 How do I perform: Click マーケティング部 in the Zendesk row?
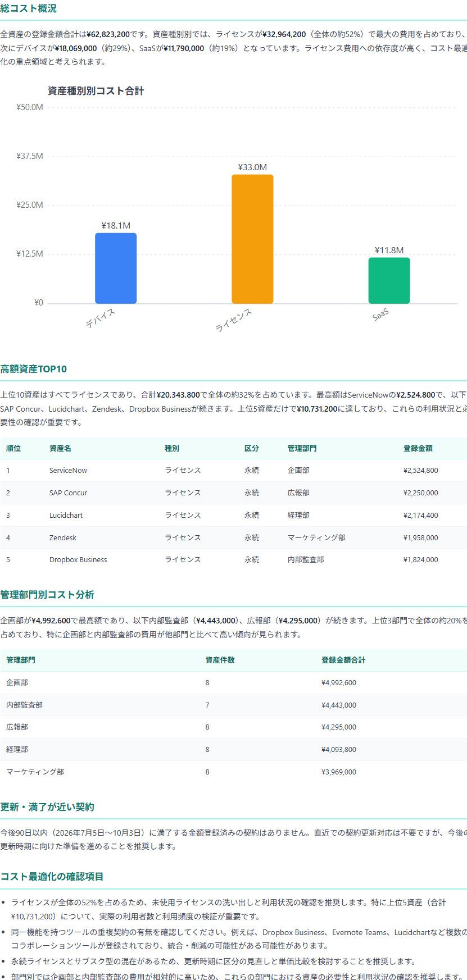pos(316,537)
